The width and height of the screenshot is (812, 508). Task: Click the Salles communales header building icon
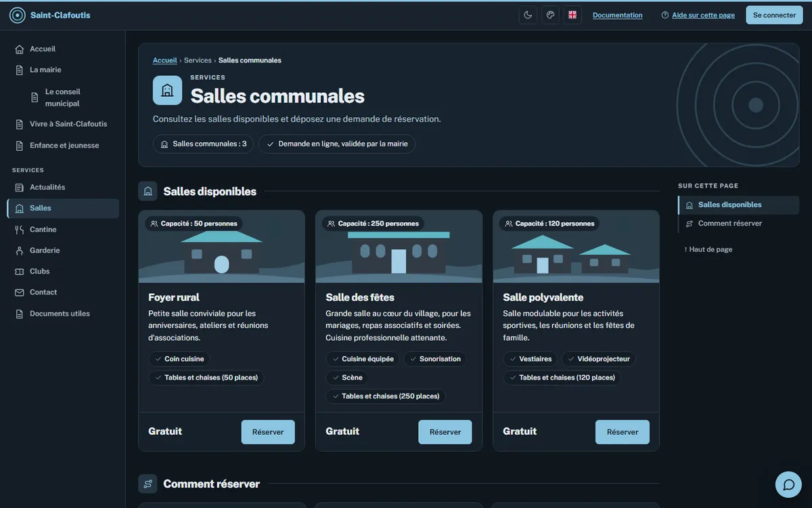point(167,90)
